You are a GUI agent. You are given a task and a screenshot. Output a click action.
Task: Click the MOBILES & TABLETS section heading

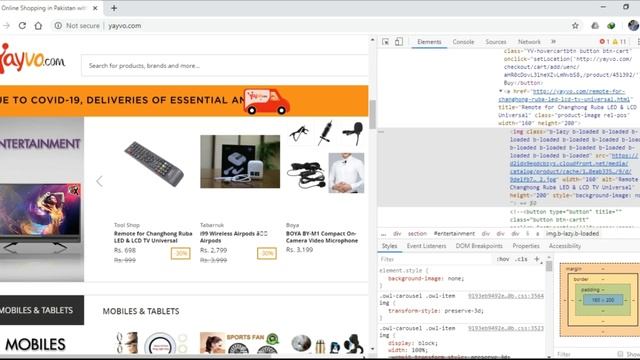tap(141, 311)
